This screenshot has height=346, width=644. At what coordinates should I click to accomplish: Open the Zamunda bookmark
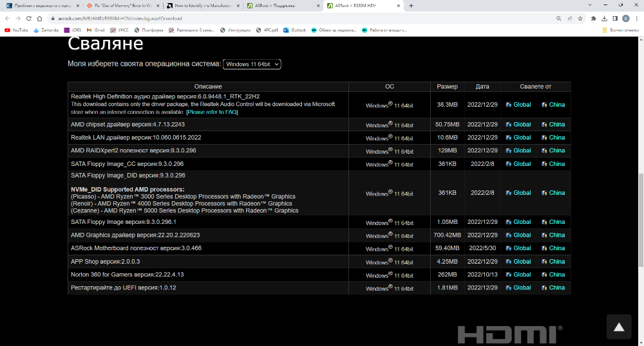[46, 30]
